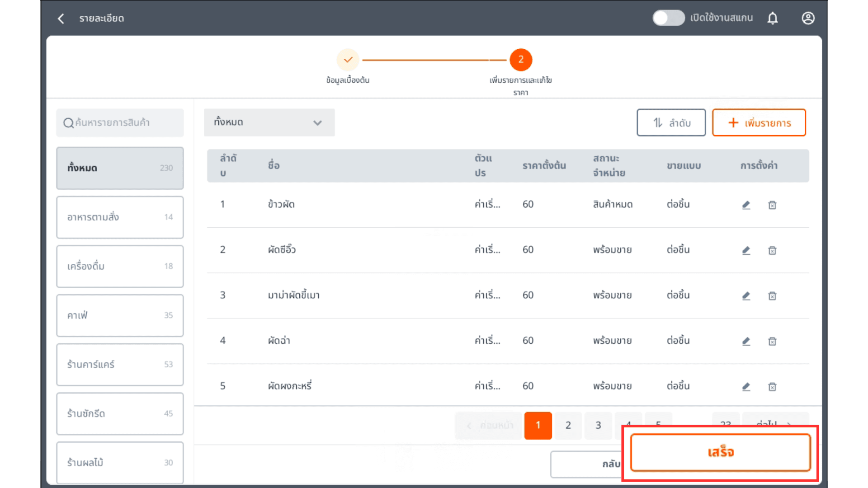The image size is (868, 488).
Task: Edit the ข้าวผัด row with the pencil icon
Action: (746, 205)
